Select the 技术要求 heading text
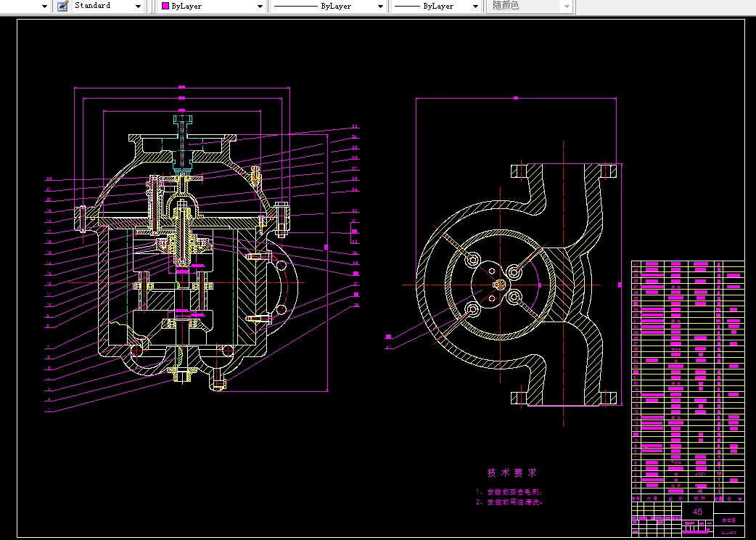The width and height of the screenshot is (756, 540). click(x=512, y=473)
